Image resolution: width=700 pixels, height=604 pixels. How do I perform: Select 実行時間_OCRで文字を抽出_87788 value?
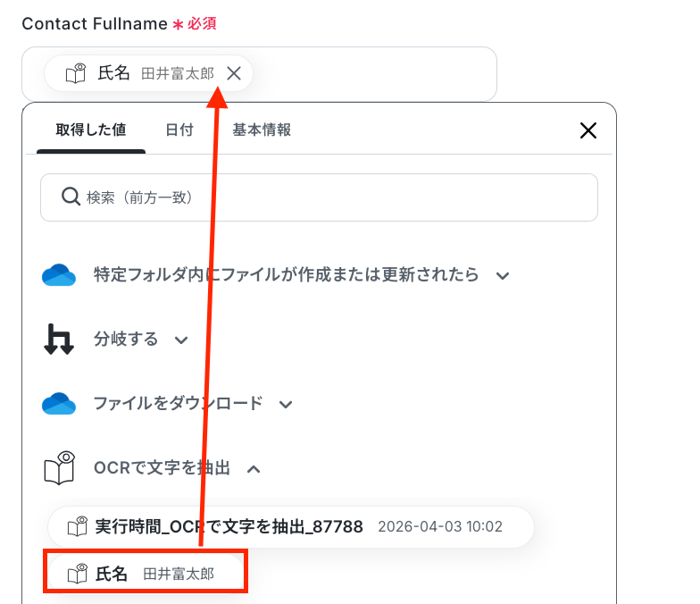(x=291, y=527)
